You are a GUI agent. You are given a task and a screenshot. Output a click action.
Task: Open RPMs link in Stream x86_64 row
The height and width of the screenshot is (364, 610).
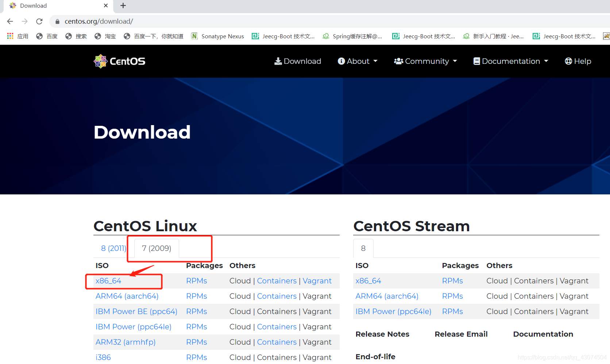(x=452, y=281)
